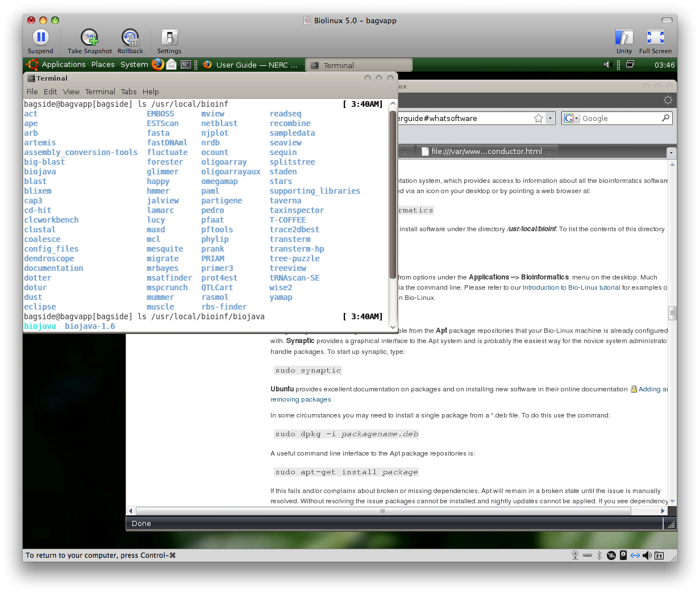
Task: Bookmark this page with the star
Action: click(538, 118)
